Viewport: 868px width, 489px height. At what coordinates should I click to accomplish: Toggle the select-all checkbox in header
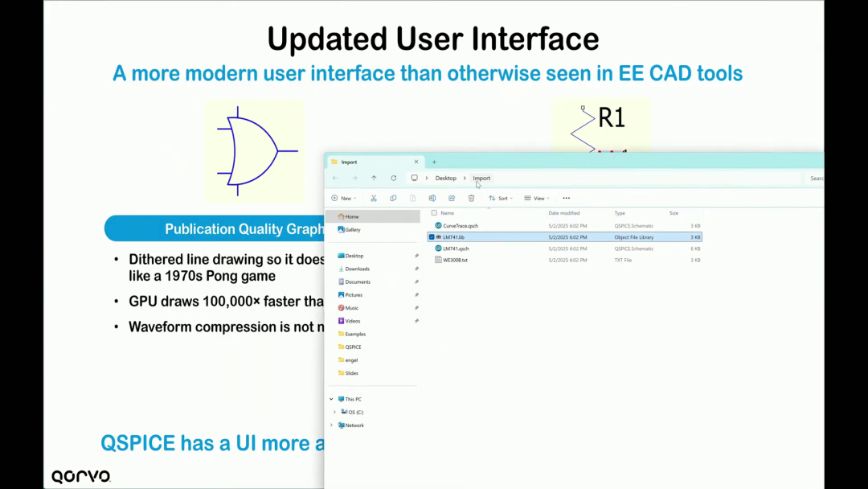click(434, 212)
